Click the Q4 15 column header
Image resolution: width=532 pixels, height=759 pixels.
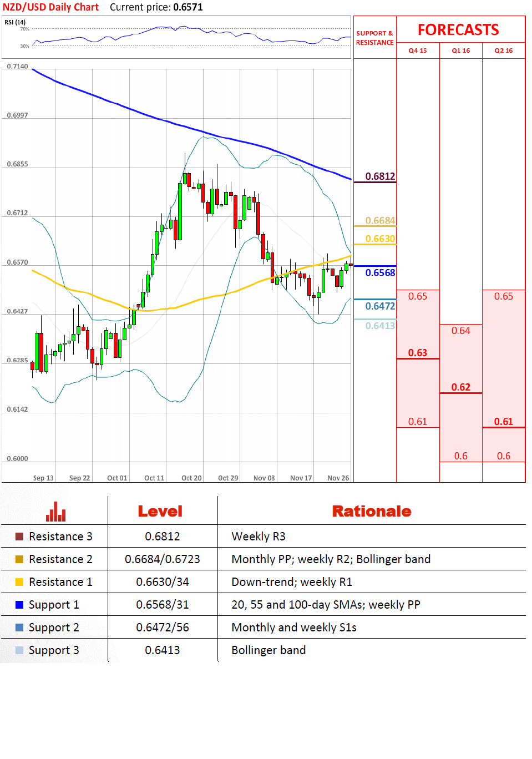pos(418,50)
